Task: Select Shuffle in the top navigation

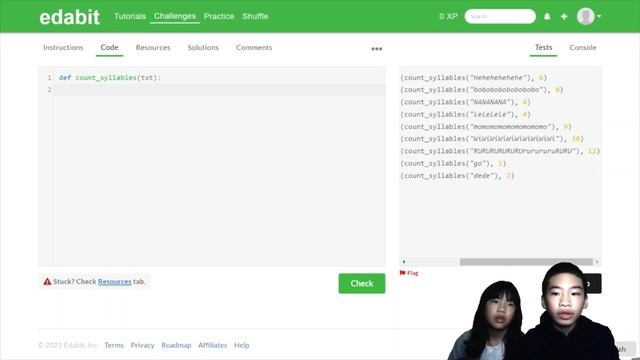Action: pyautogui.click(x=255, y=16)
